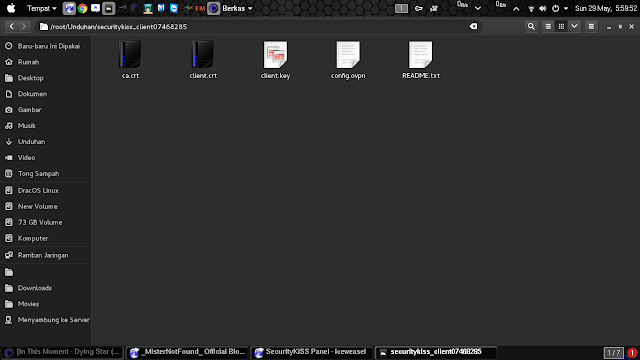The image size is (640, 360).
Task: Open the Musik folder in sidebar
Action: (45, 126)
